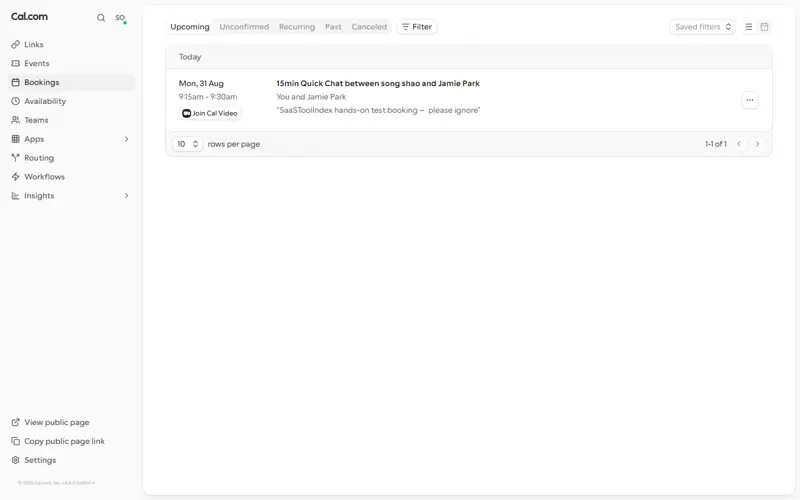Viewport: 800px width, 500px height.
Task: Click "You and Jamie Park" attendees text
Action: [x=311, y=96]
